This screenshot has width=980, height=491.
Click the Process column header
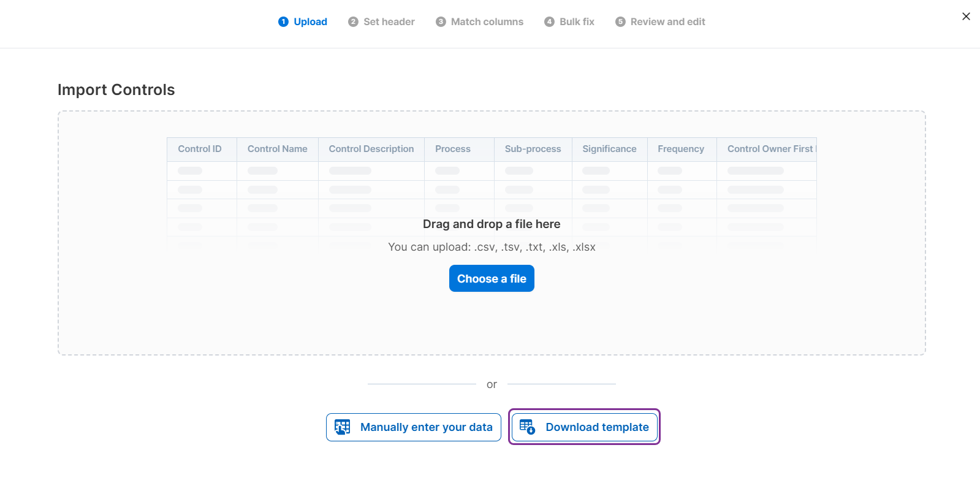click(x=459, y=149)
